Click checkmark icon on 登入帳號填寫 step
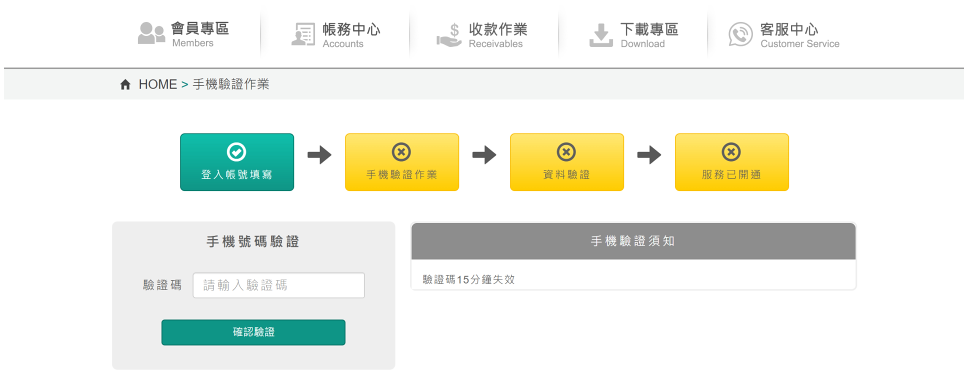This screenshot has height=382, width=971. pyautogui.click(x=237, y=152)
